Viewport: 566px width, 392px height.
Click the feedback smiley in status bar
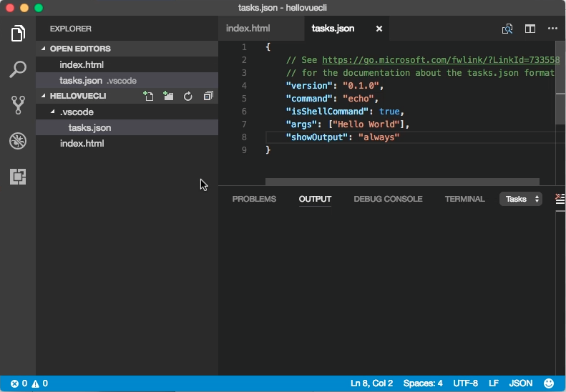[x=549, y=383]
